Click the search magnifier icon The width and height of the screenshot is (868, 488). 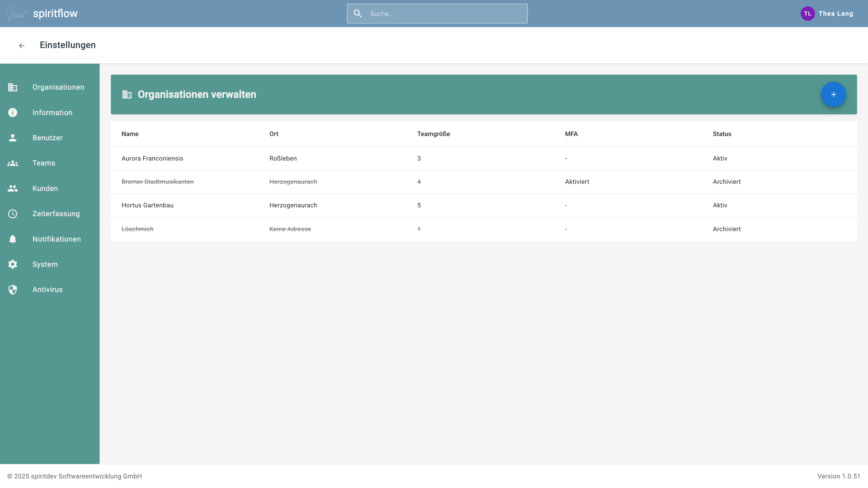[x=358, y=14]
